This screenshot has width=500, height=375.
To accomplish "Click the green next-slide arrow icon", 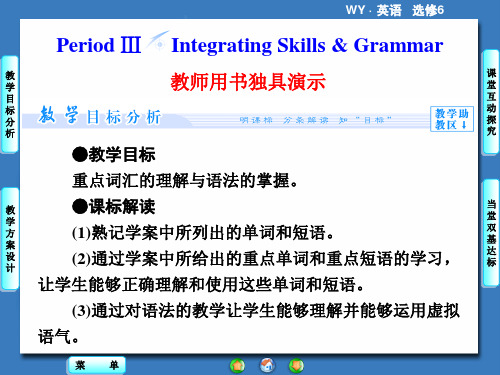I will coord(296,365).
